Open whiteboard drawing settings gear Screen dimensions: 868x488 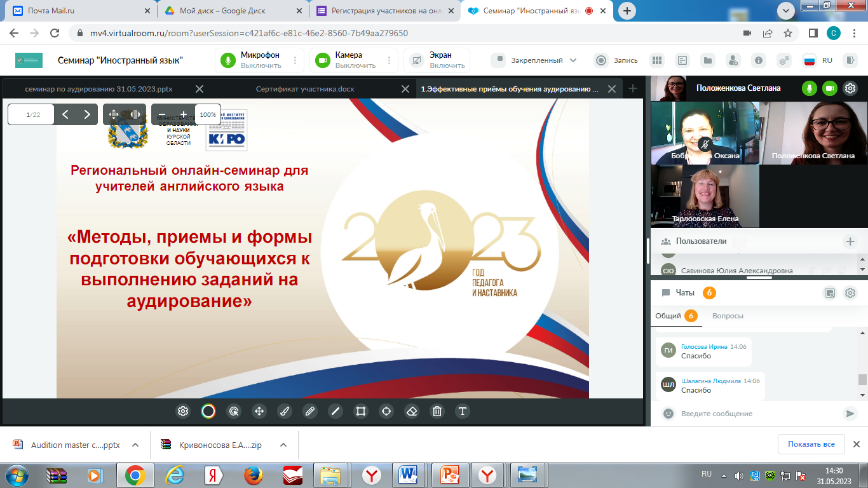coord(183,411)
